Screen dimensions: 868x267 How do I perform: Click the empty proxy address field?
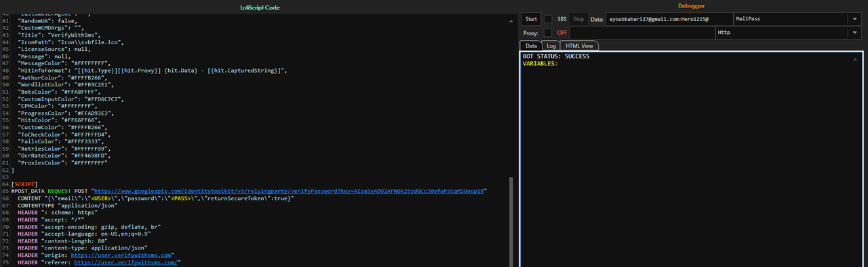642,33
